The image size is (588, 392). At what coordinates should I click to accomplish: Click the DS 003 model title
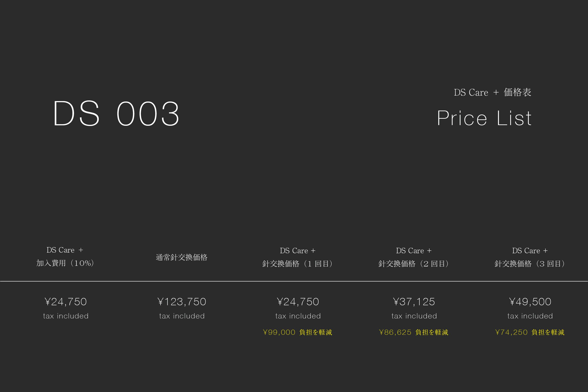pyautogui.click(x=116, y=114)
